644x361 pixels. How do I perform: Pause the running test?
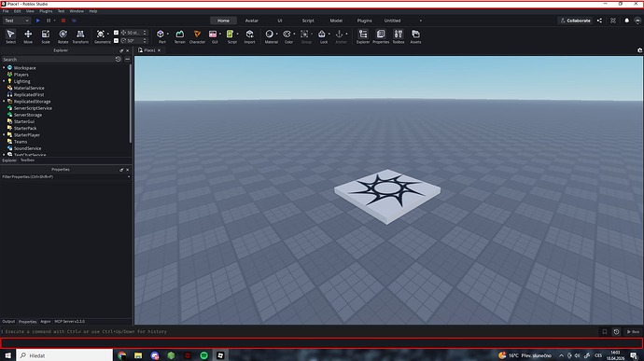pyautogui.click(x=49, y=21)
